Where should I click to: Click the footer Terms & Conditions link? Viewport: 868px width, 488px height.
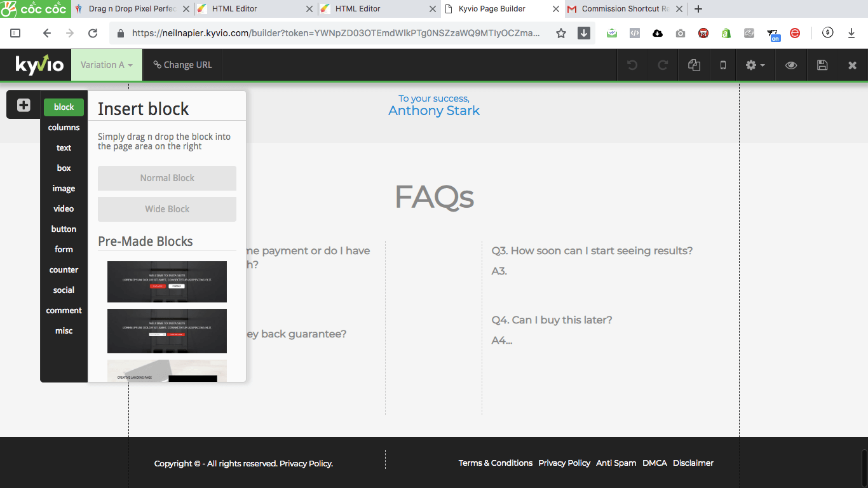[496, 463]
